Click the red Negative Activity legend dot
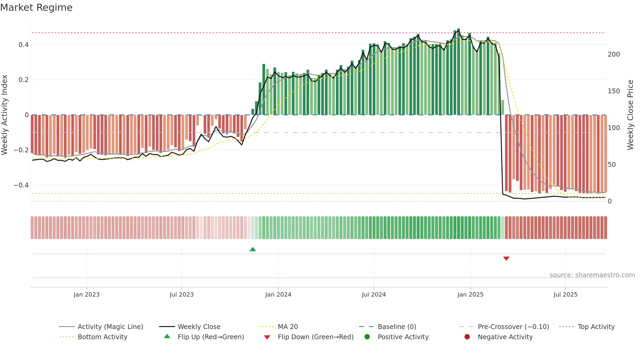Screen dimensions: 644x362 467,337
